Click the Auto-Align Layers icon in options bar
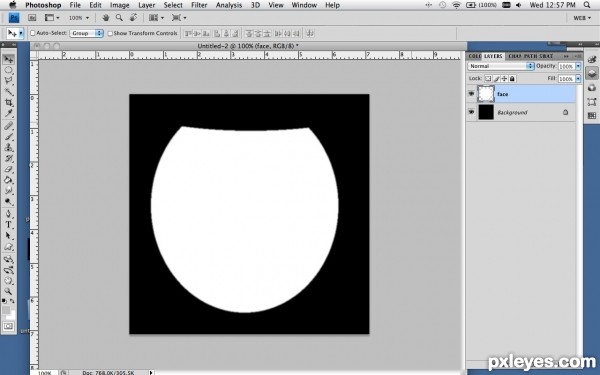Image resolution: width=600 pixels, height=375 pixels. coord(310,33)
